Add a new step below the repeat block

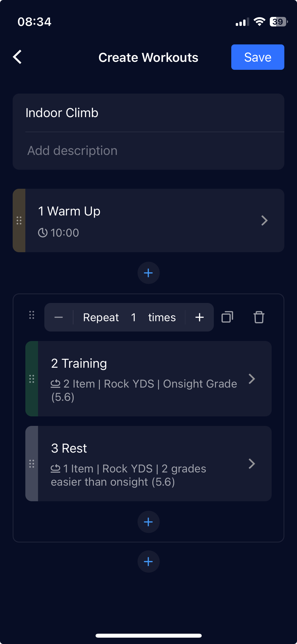point(148,562)
